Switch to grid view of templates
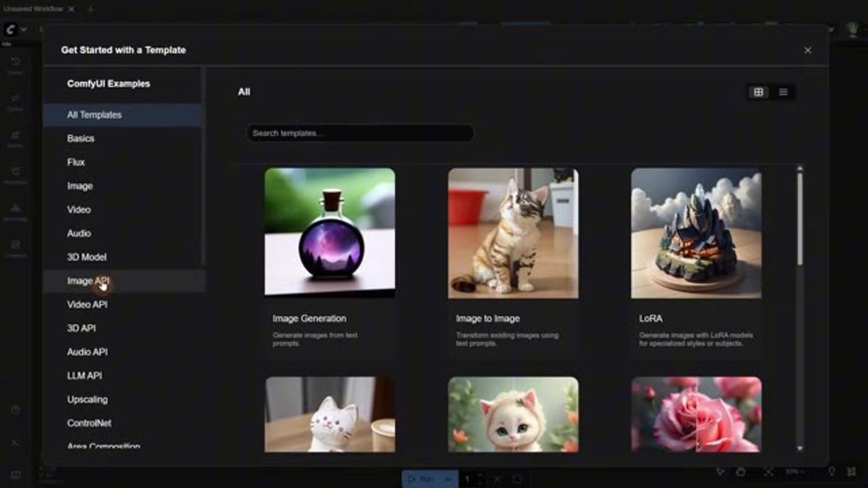This screenshot has height=488, width=868. point(758,93)
